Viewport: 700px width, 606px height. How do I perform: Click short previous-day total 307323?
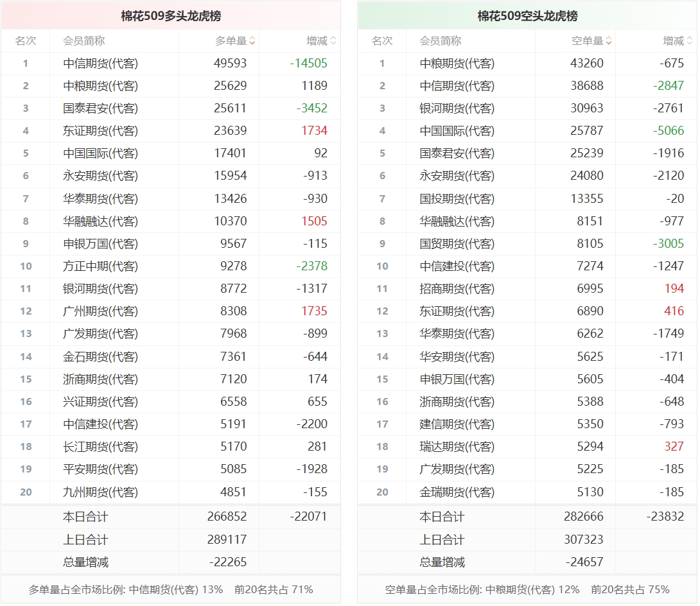coord(584,539)
